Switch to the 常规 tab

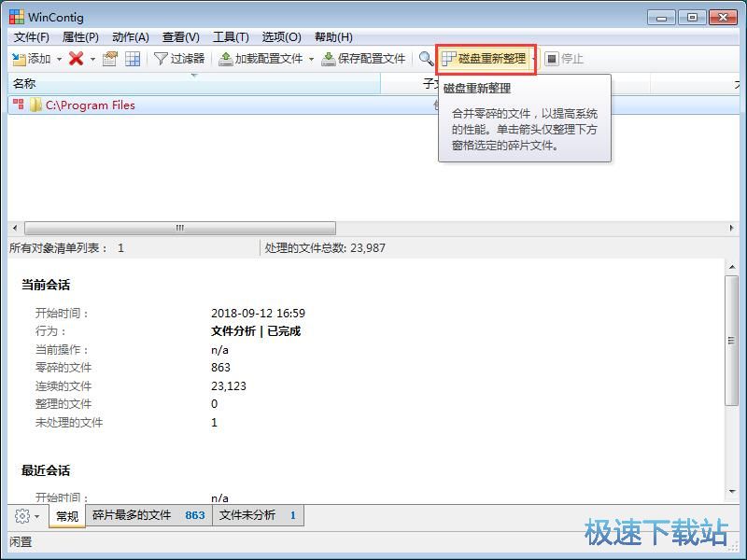(x=67, y=516)
